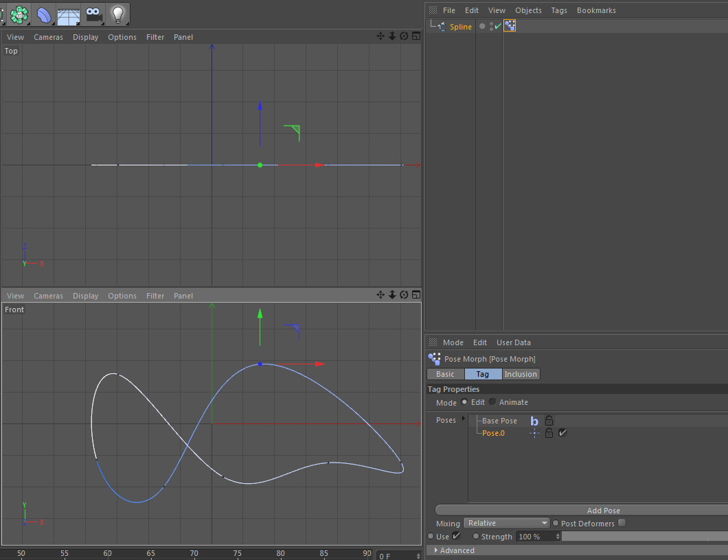Toggle the Use parameter keyframe dot
728x560 pixels.
(431, 537)
